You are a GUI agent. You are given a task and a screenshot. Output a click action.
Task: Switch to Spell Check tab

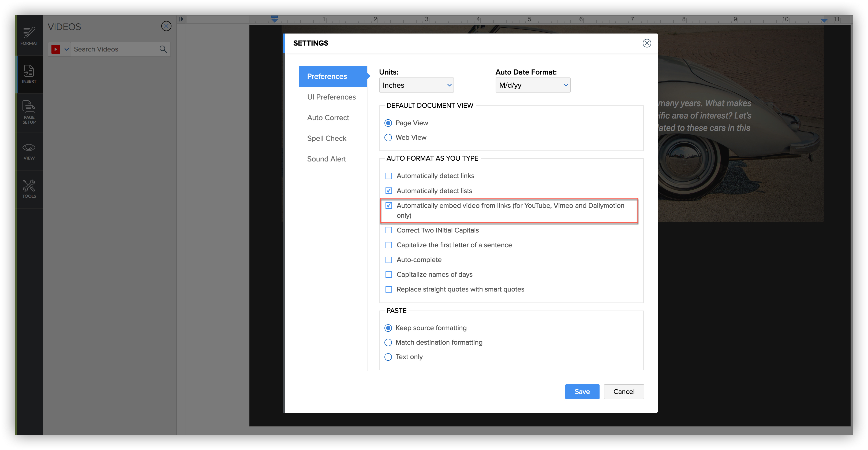coord(327,138)
